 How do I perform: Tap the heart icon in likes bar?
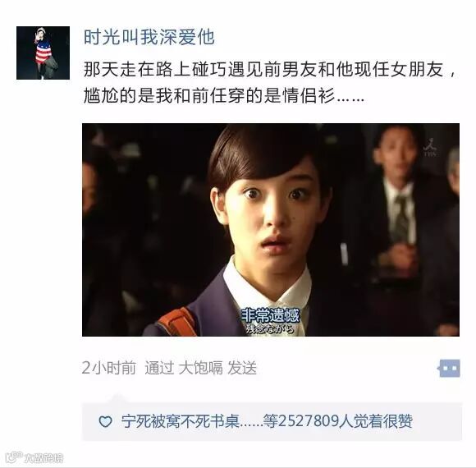coord(105,421)
